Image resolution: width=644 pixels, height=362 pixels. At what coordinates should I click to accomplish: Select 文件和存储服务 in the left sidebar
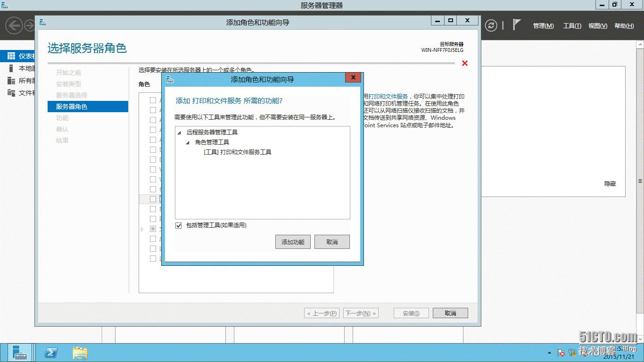(25, 92)
